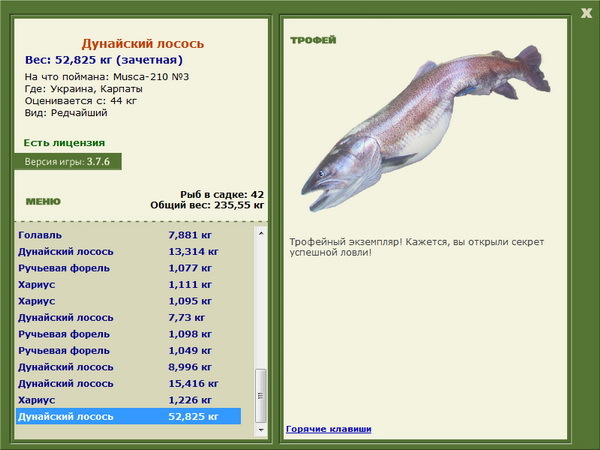Click the trophy salmon picture
The image size is (600, 450).
(x=426, y=128)
